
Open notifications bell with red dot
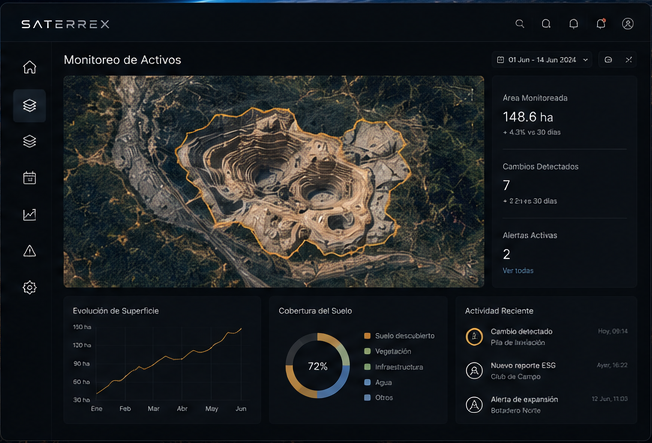(x=601, y=24)
